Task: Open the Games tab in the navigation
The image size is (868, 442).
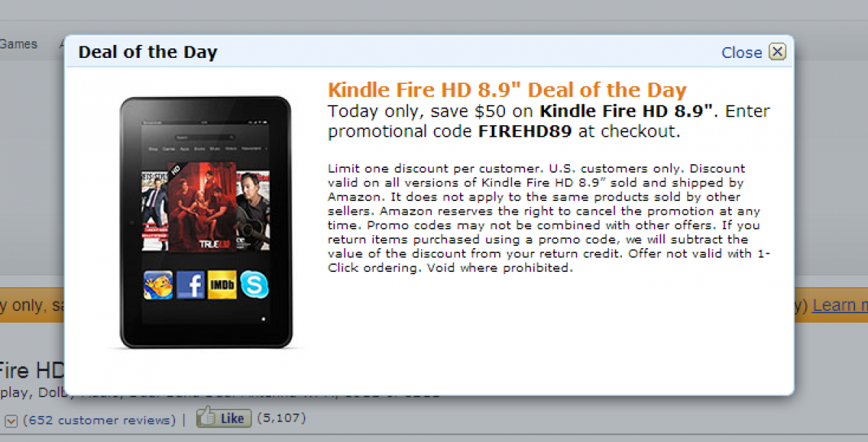Action: pyautogui.click(x=18, y=44)
